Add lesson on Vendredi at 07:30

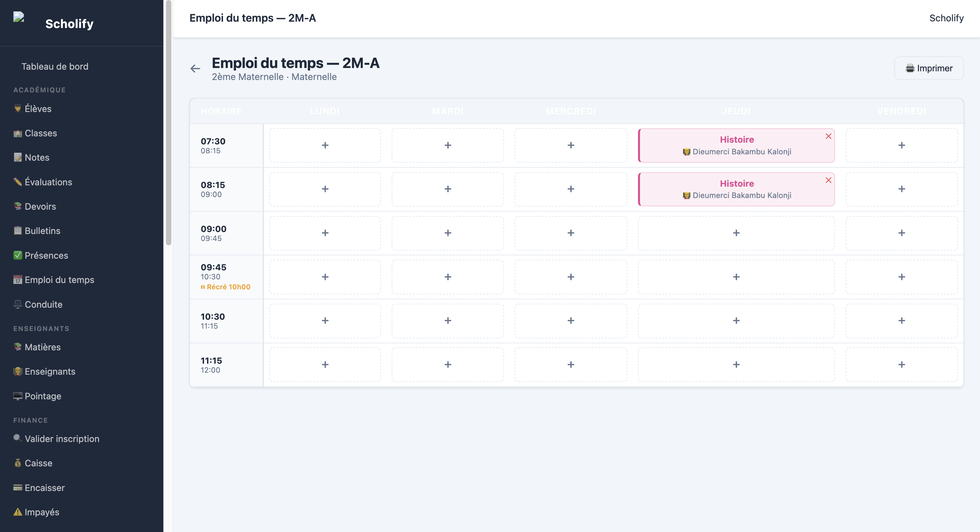coord(902,145)
